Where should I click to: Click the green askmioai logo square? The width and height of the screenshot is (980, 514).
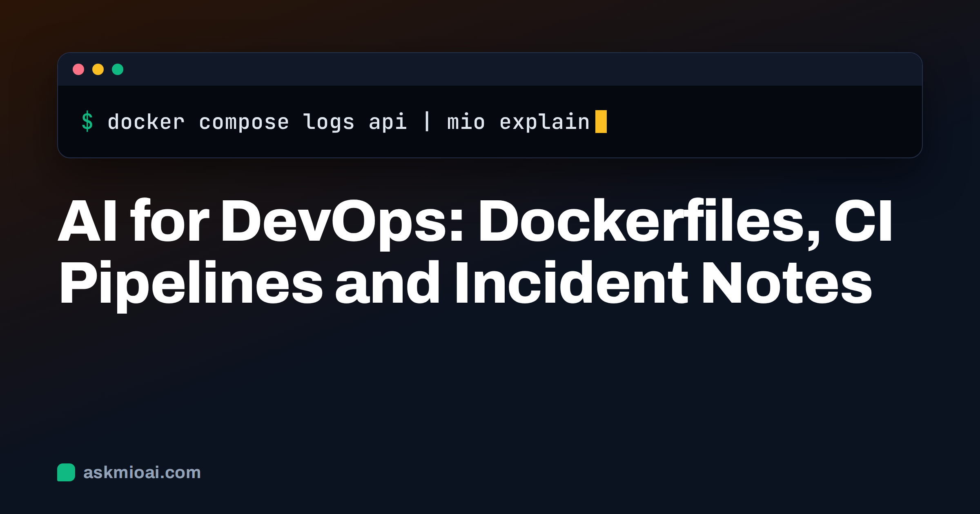click(66, 472)
